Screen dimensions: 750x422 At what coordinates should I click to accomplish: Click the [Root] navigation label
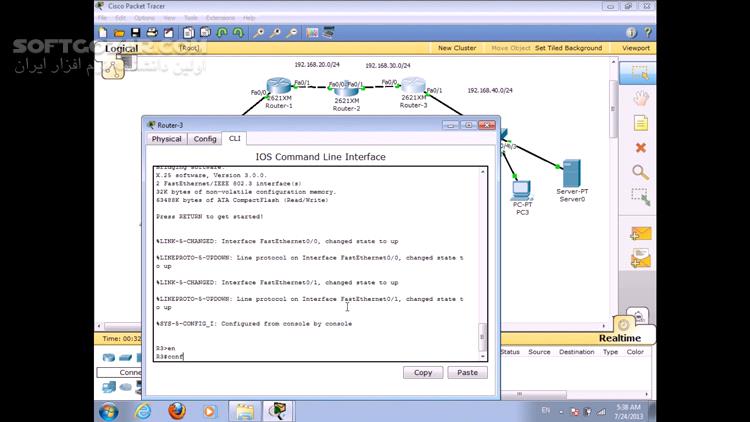coord(189,48)
